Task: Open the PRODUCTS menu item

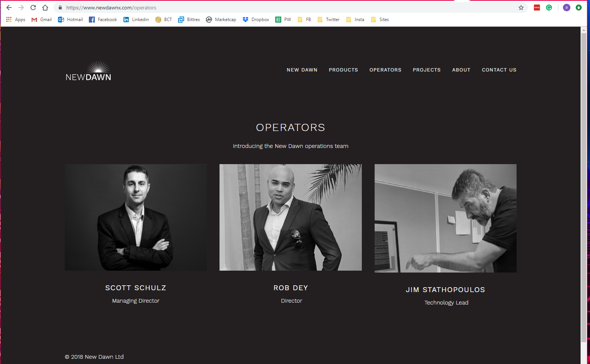Action: pos(343,70)
